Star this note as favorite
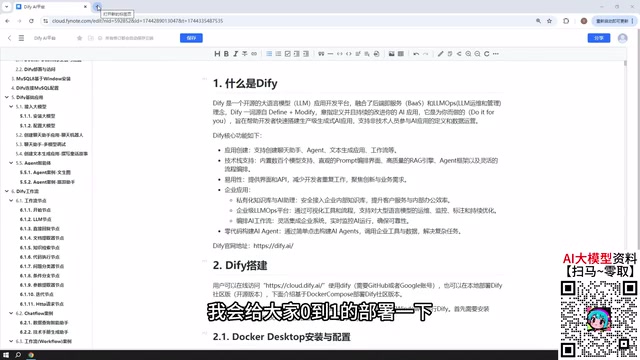This screenshot has height=360, width=640. pos(80,38)
